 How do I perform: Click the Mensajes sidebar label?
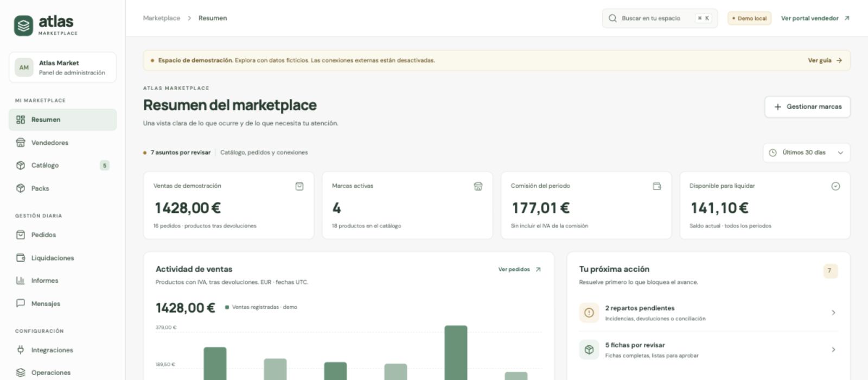46,303
